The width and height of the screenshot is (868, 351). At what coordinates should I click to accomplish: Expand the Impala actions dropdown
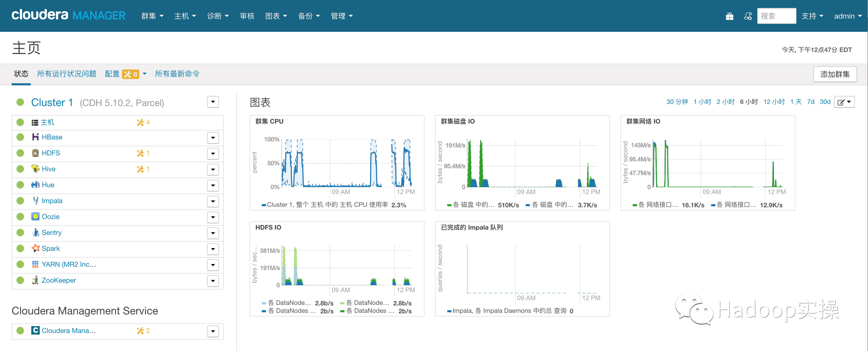click(213, 201)
